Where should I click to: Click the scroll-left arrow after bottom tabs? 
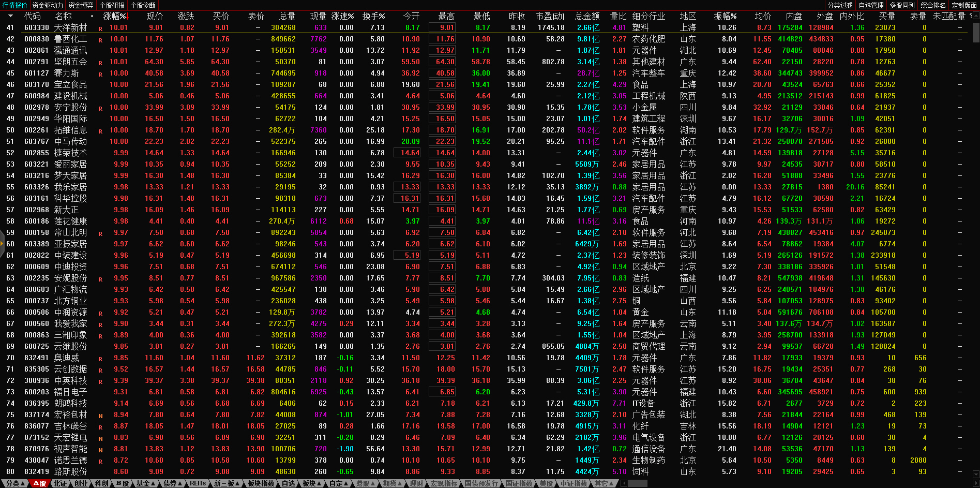pos(624,483)
